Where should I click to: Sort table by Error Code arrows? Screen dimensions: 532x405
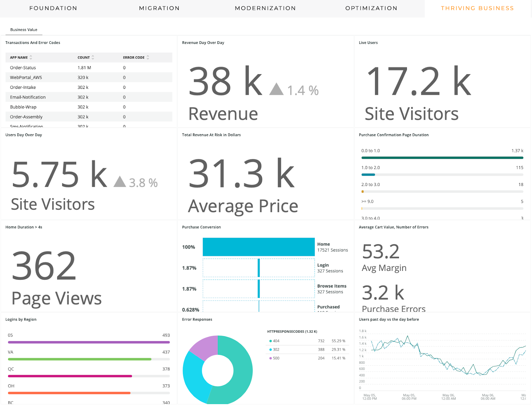(148, 57)
